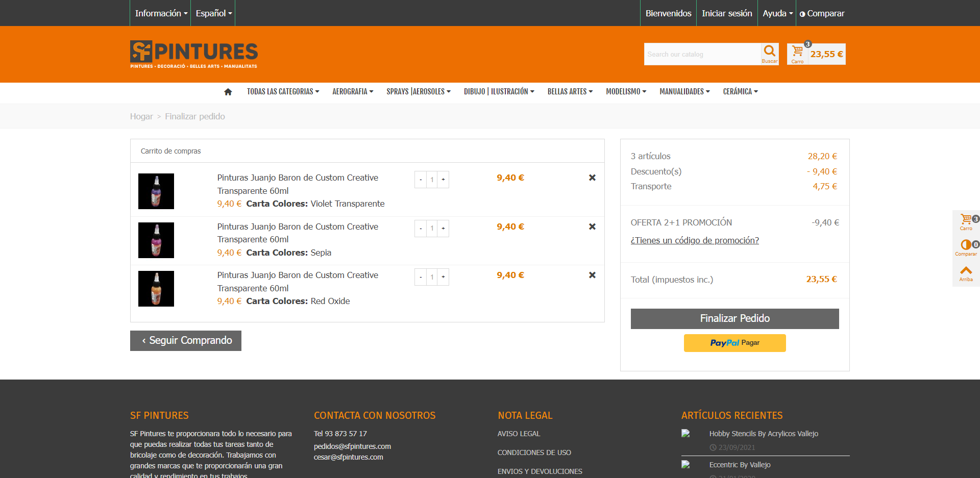Click the search magnifier Buscar icon
Image resolution: width=980 pixels, height=478 pixels.
(x=770, y=54)
